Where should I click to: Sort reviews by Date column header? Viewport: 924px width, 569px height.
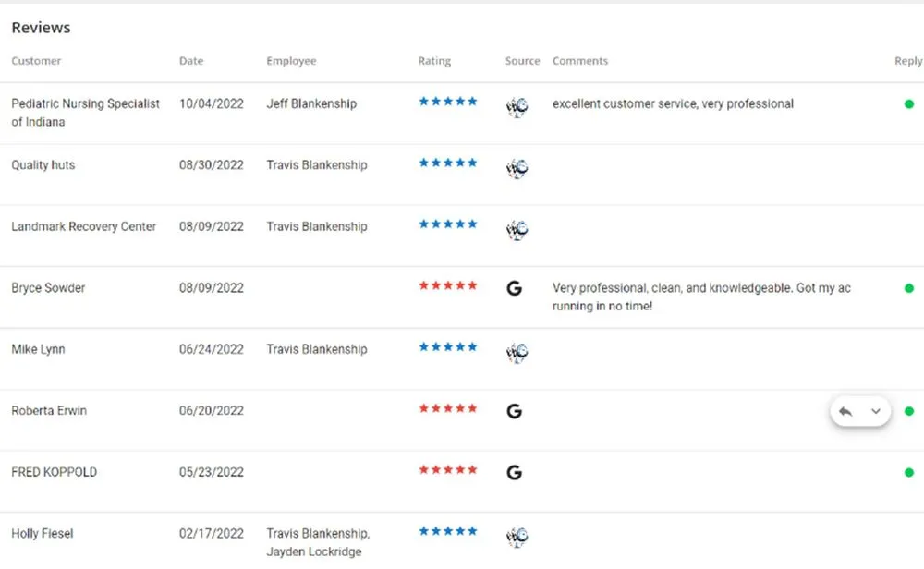point(191,61)
